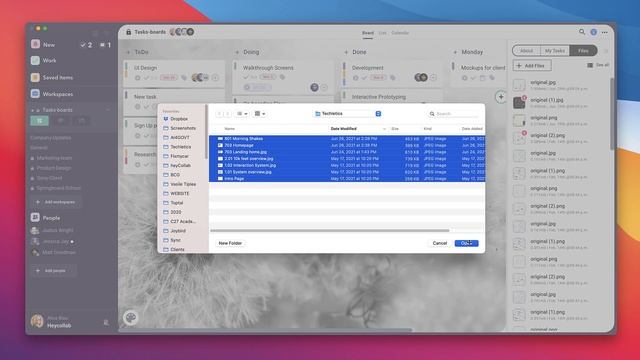Viewport: 640px width, 360px height.
Task: Click the People icon in sidebar
Action: pos(36,218)
